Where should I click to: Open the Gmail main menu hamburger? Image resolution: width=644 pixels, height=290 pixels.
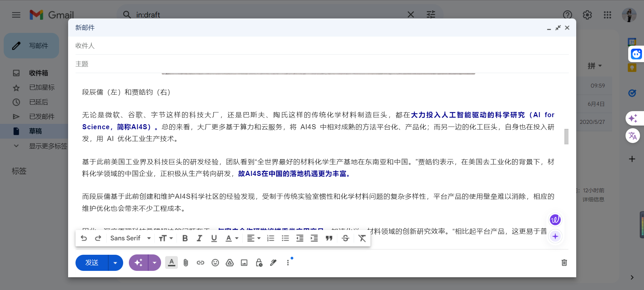[x=16, y=15]
